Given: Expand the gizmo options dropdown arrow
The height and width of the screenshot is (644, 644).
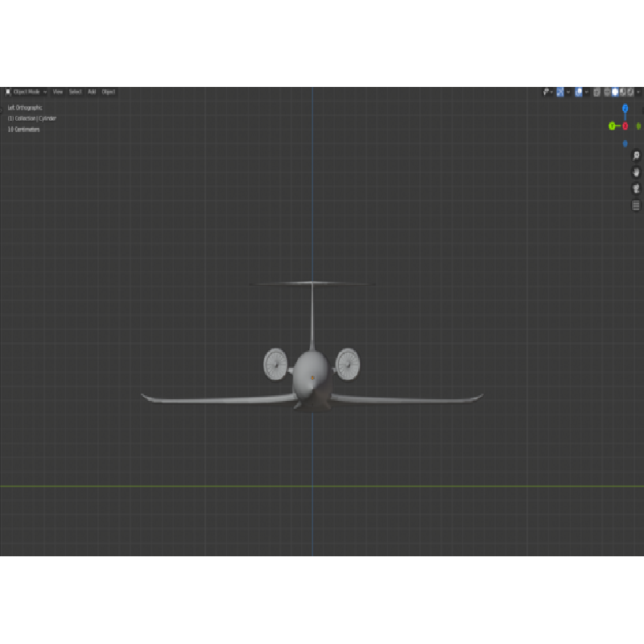Looking at the screenshot, I should pyautogui.click(x=568, y=92).
